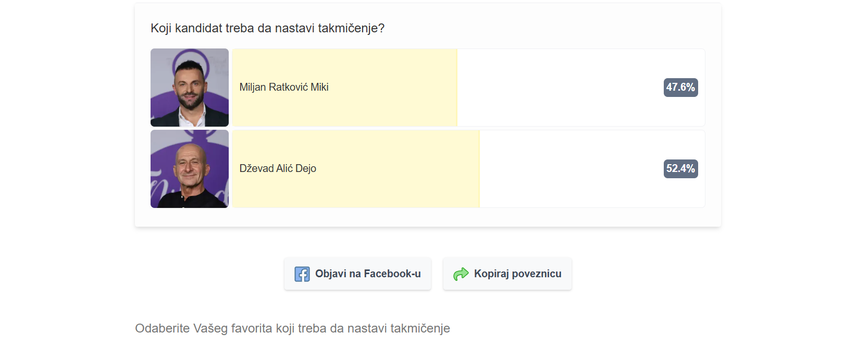
Task: Vote for Dževad Alić Dejo
Action: click(x=354, y=168)
